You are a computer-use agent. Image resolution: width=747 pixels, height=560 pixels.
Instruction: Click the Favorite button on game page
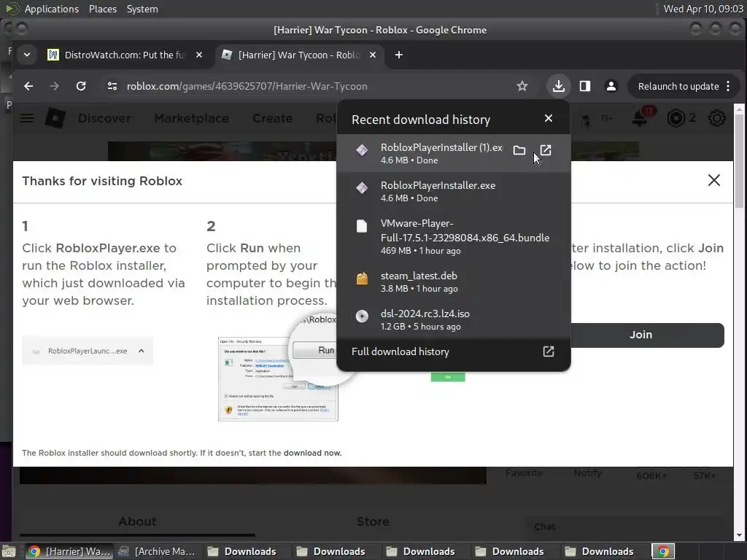524,472
